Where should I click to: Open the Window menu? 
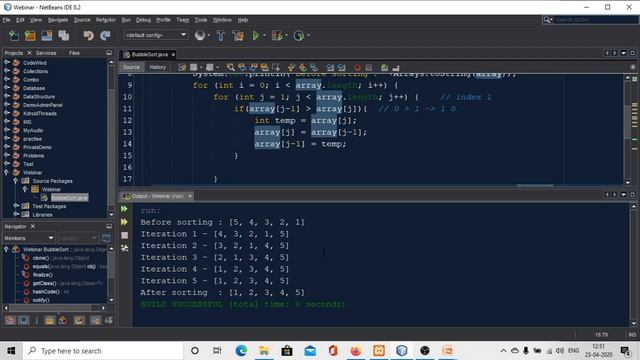pyautogui.click(x=222, y=20)
